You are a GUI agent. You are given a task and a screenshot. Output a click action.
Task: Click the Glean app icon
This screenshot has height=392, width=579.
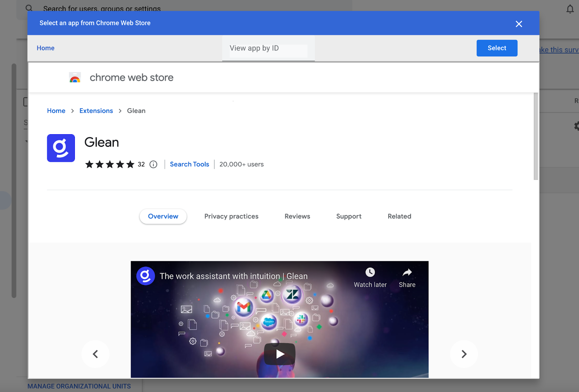[x=61, y=148]
